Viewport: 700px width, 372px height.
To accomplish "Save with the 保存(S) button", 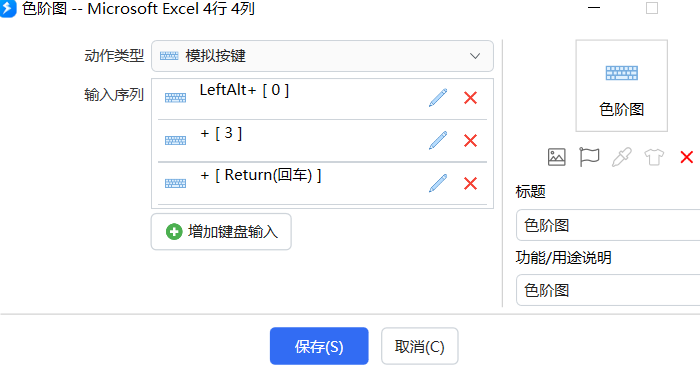I will pos(319,346).
